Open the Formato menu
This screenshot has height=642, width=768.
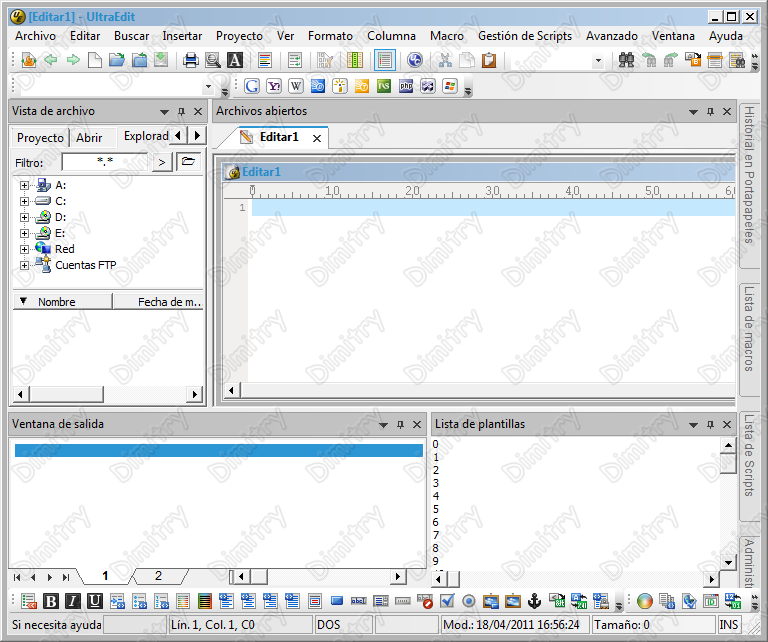(x=330, y=36)
